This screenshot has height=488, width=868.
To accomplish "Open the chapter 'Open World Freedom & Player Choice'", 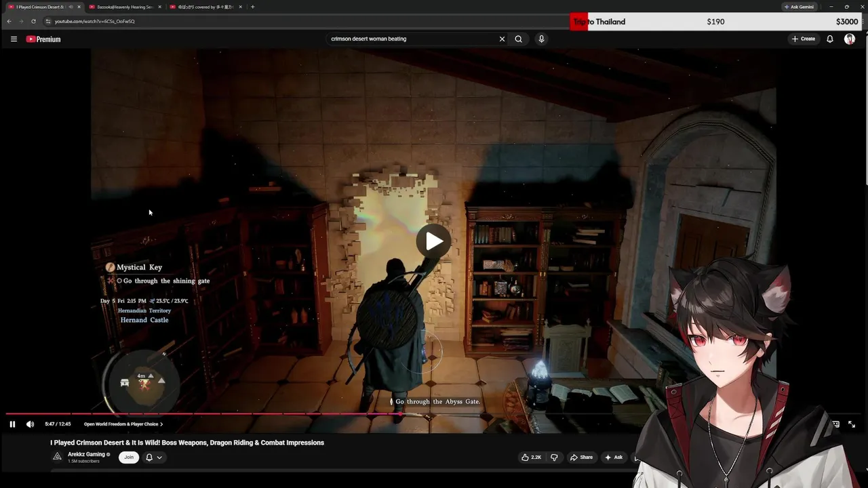I will click(123, 424).
